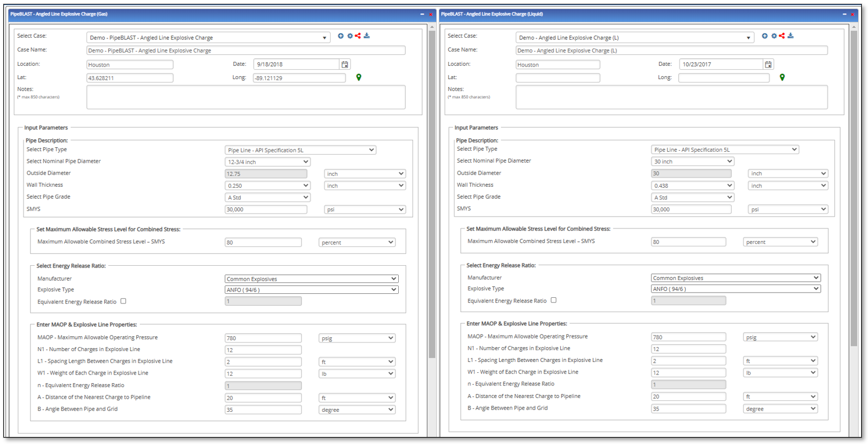Image resolution: width=868 pixels, height=445 pixels.
Task: Open the map location pin in the Gas window
Action: tap(359, 77)
